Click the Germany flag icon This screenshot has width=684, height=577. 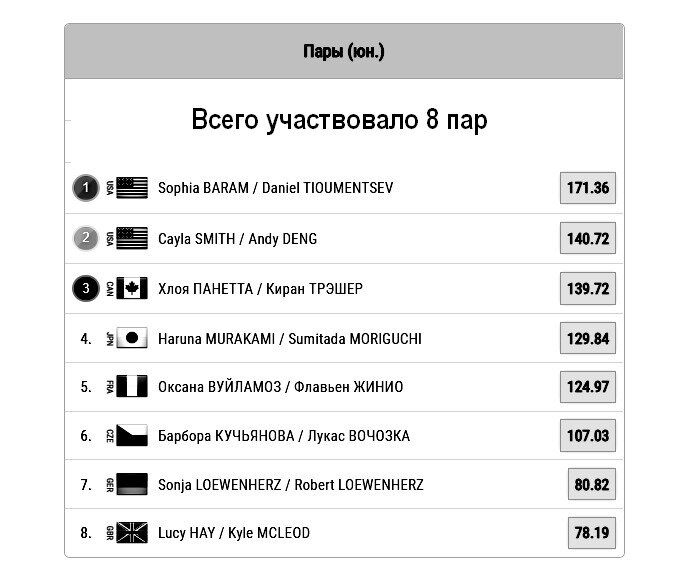tap(132, 484)
